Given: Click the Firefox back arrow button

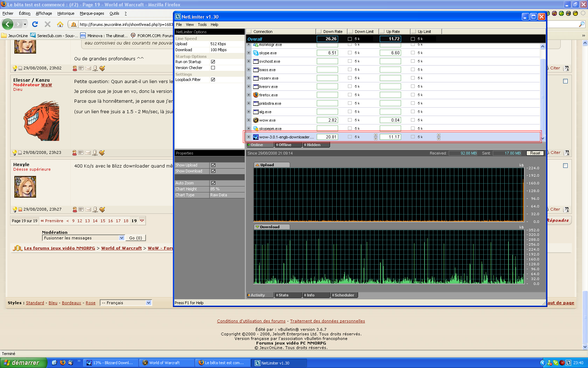Looking at the screenshot, I should point(8,24).
